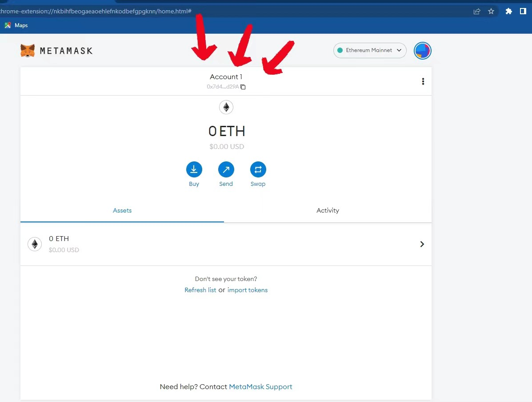
Task: Click the Buy download icon button
Action: (194, 169)
